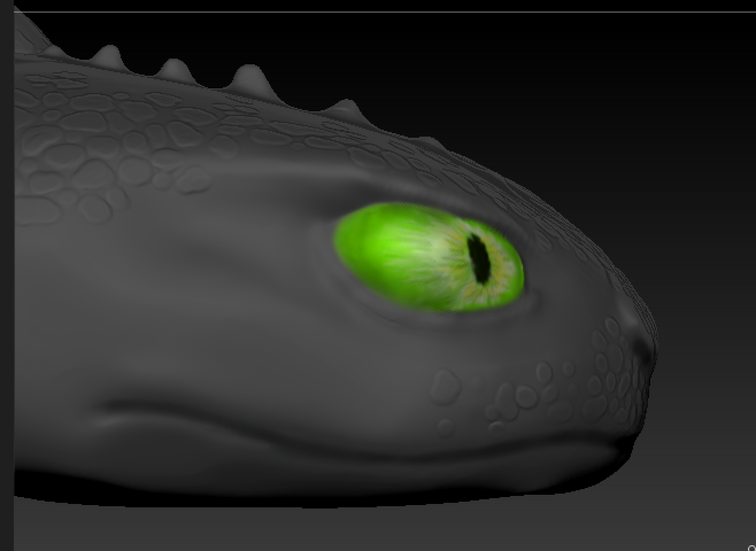Click the small dorsal spike closest to the eye
The width and height of the screenshot is (756, 551).
pos(344,107)
